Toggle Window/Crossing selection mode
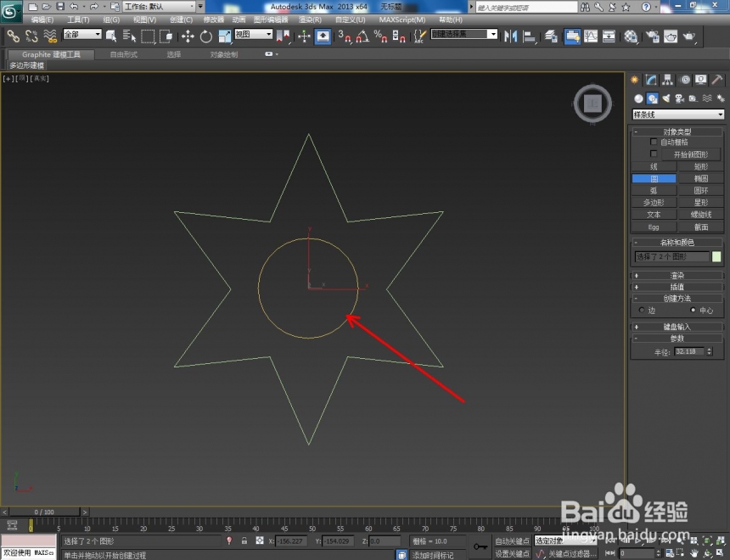The height and width of the screenshot is (560, 730). pos(166,36)
